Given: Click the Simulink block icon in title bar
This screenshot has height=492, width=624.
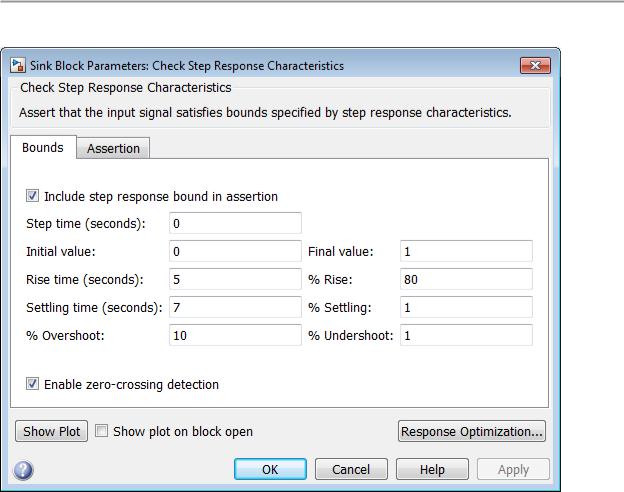Looking at the screenshot, I should tap(18, 65).
